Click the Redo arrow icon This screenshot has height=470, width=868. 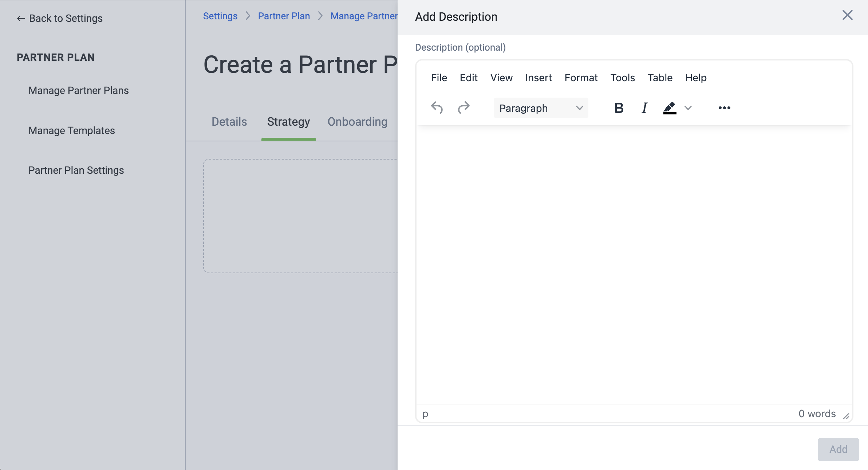463,108
